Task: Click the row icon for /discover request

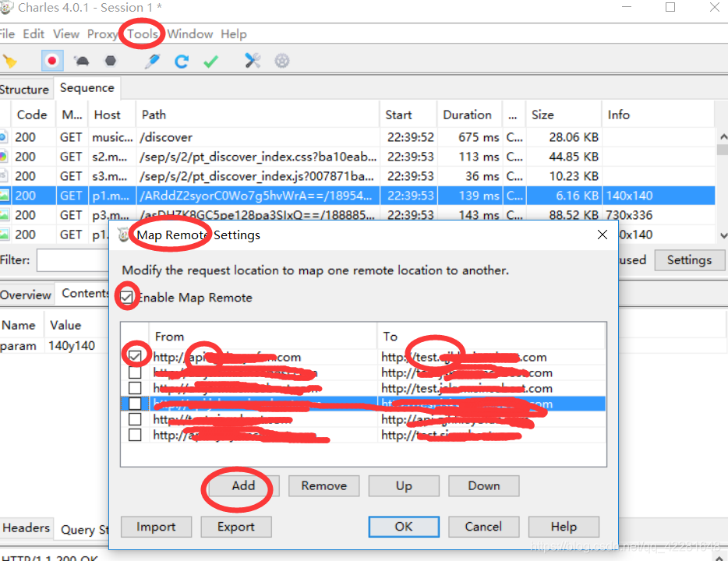Action: (x=4, y=137)
